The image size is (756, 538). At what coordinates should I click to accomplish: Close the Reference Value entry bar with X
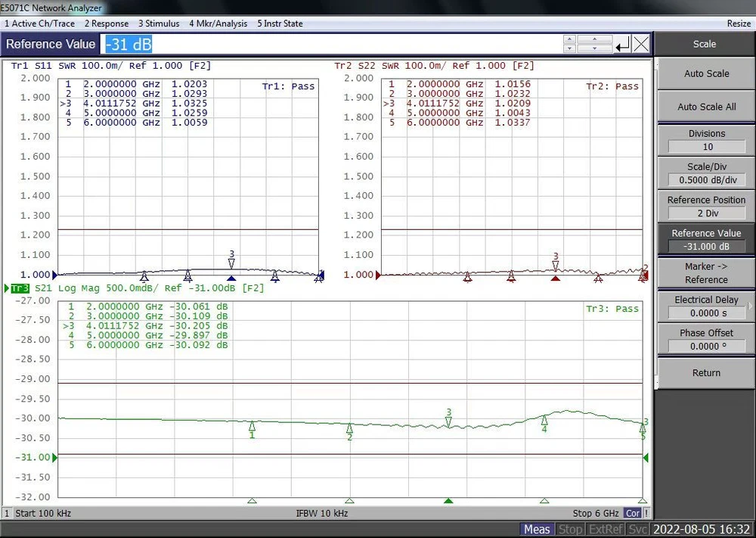click(x=641, y=45)
